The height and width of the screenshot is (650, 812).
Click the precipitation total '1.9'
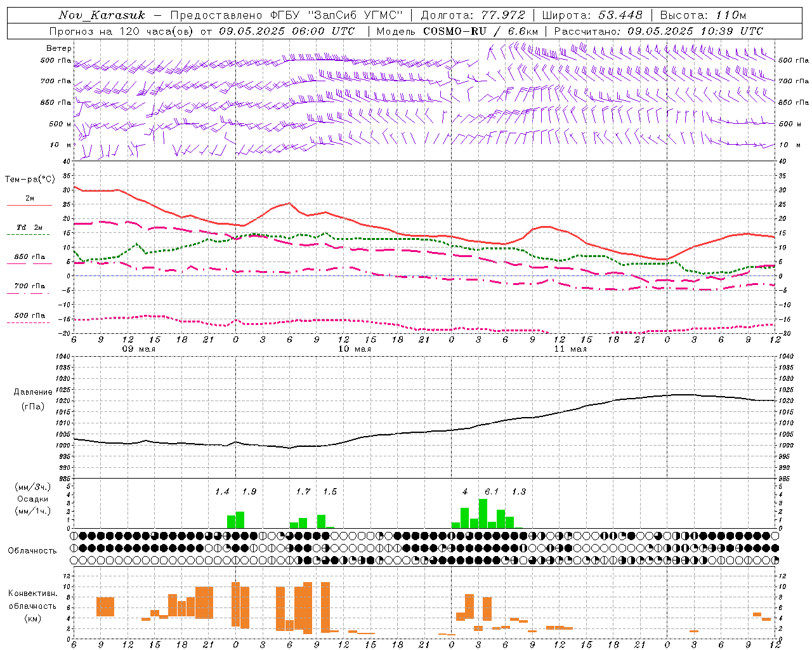[249, 492]
